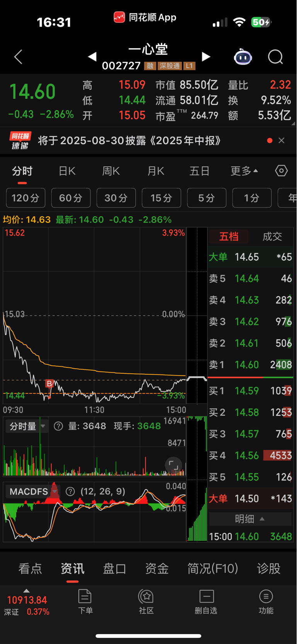
Task: Select 15分 period button
Action: pyautogui.click(x=161, y=198)
